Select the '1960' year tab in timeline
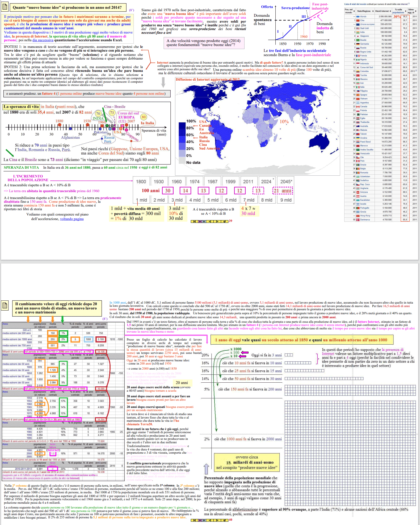 click(x=177, y=181)
